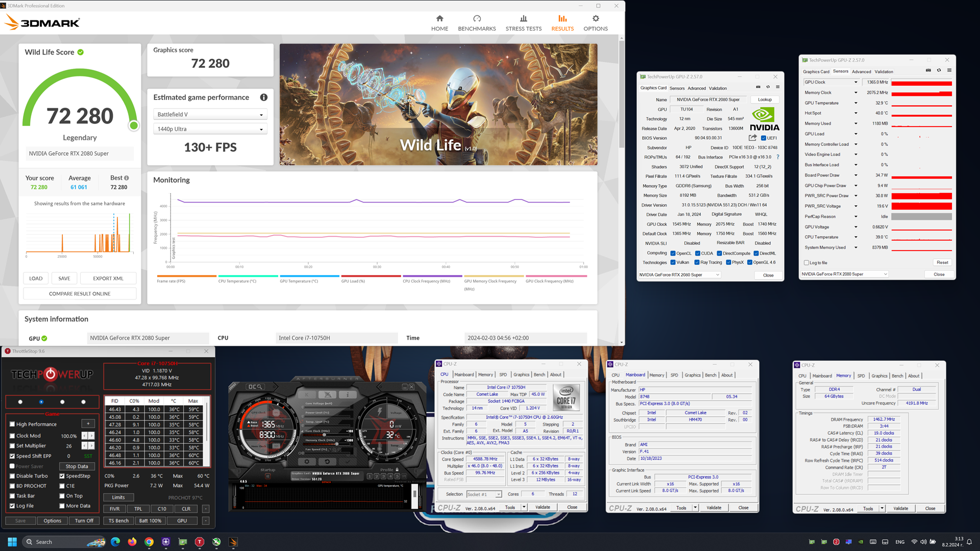Open the Battlefield V game dropdown
This screenshot has height=551, width=980.
click(210, 114)
